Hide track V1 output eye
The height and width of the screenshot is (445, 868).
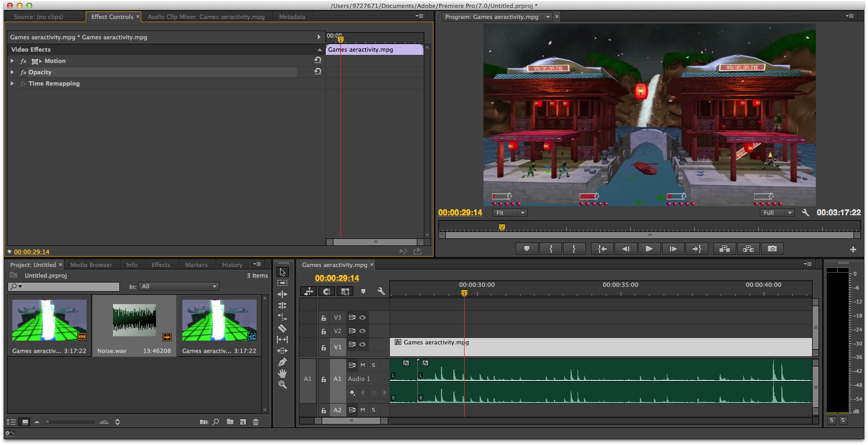tap(362, 344)
